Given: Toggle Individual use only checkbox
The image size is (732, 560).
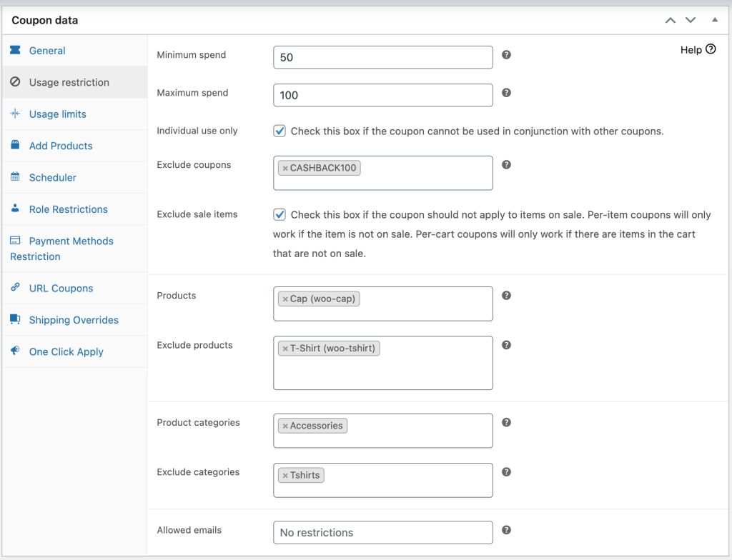Looking at the screenshot, I should [280, 131].
